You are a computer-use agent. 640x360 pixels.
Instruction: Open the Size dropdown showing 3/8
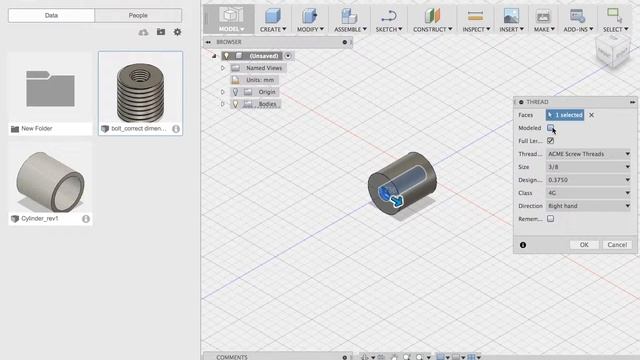(x=589, y=167)
